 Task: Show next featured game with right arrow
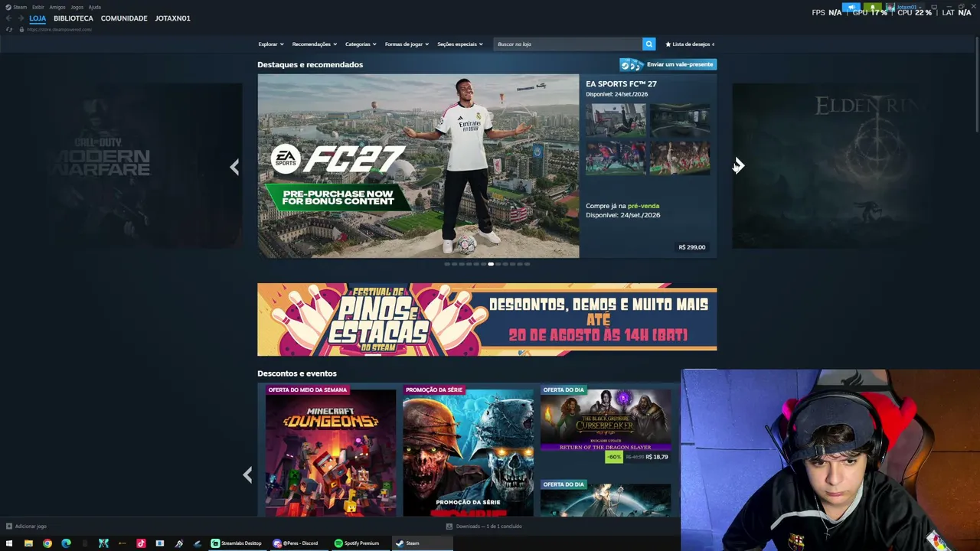click(738, 167)
